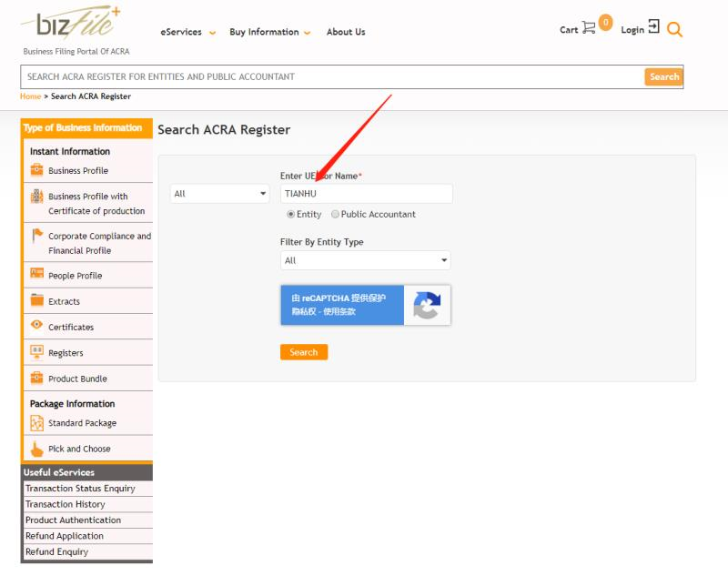
Task: Open Pick and Choose in sidebar
Action: tap(79, 449)
